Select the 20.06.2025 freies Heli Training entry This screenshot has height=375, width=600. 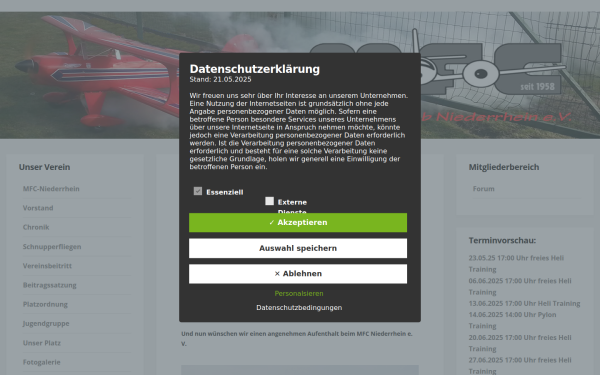[520, 343]
